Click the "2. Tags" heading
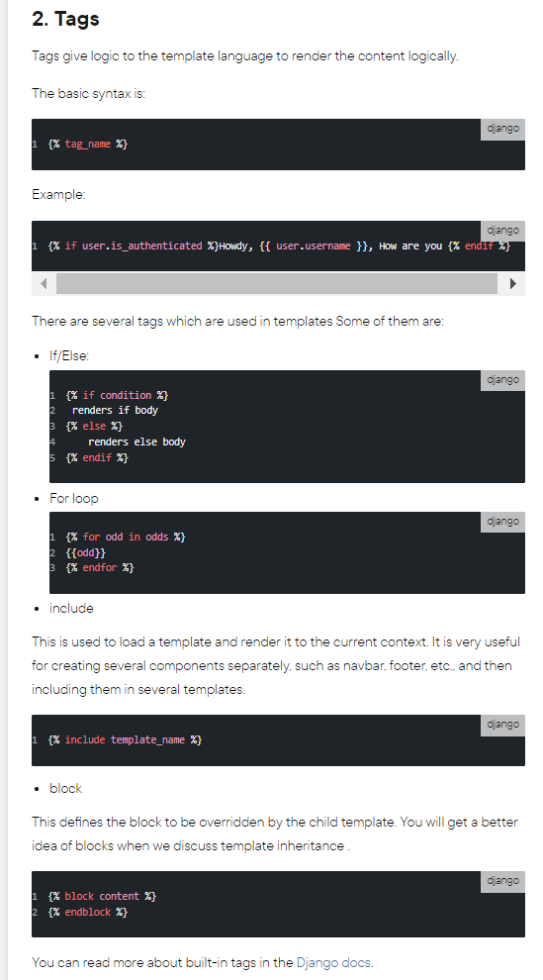 (65, 19)
